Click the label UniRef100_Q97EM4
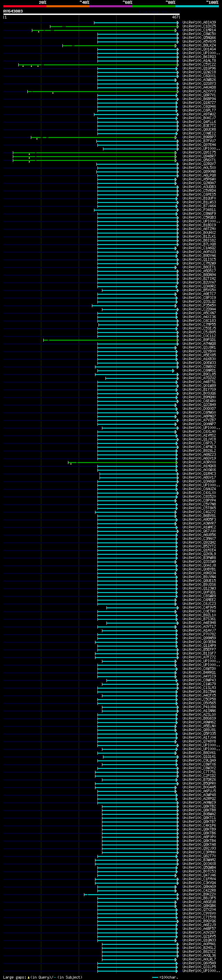Viewport: 222px width, 980px height. tap(199, 145)
